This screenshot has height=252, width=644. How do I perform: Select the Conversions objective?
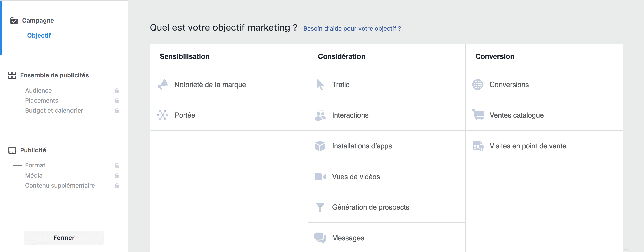pyautogui.click(x=545, y=85)
